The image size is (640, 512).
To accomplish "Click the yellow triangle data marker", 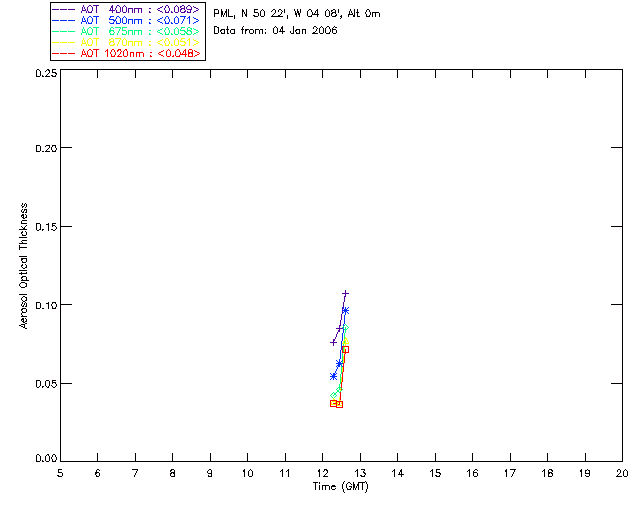I will pyautogui.click(x=346, y=341).
